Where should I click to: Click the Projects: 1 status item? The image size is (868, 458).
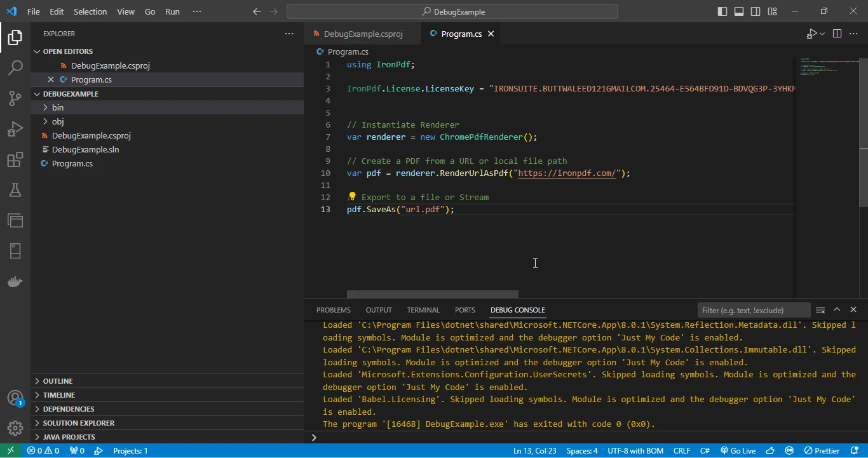[130, 451]
